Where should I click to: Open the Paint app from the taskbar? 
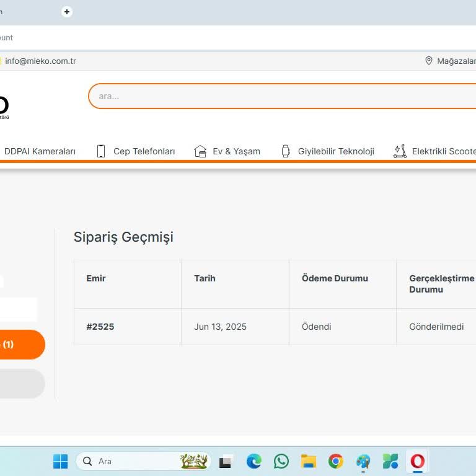(x=363, y=461)
